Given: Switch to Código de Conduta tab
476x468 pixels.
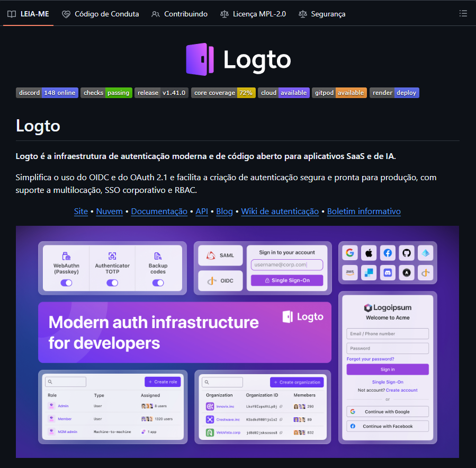Looking at the screenshot, I should tap(100, 14).
